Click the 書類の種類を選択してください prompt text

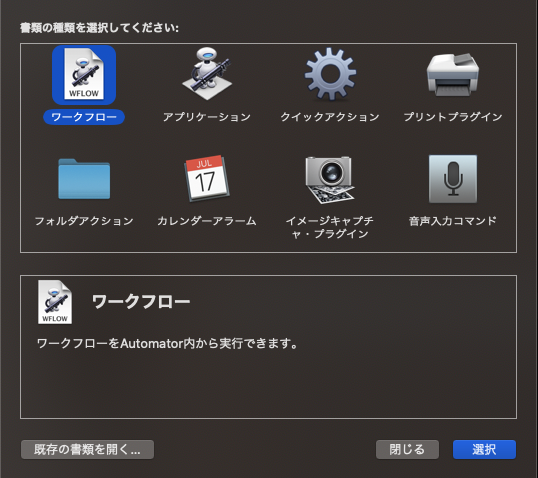point(100,28)
